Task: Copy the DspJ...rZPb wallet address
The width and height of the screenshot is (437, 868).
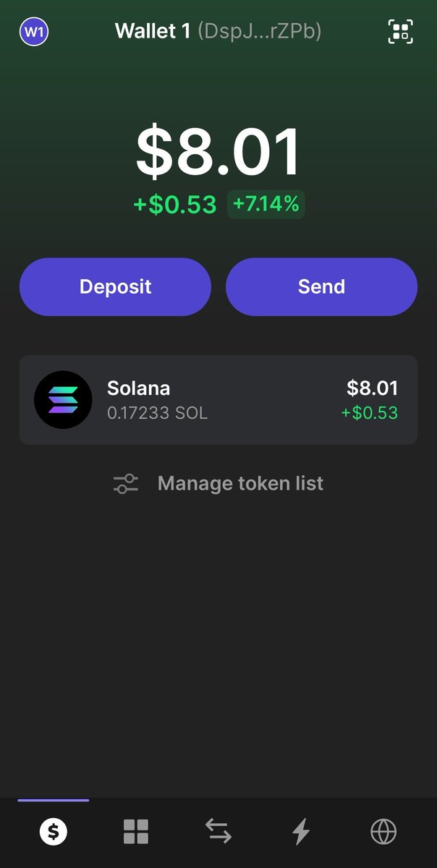Action: pyautogui.click(x=260, y=32)
